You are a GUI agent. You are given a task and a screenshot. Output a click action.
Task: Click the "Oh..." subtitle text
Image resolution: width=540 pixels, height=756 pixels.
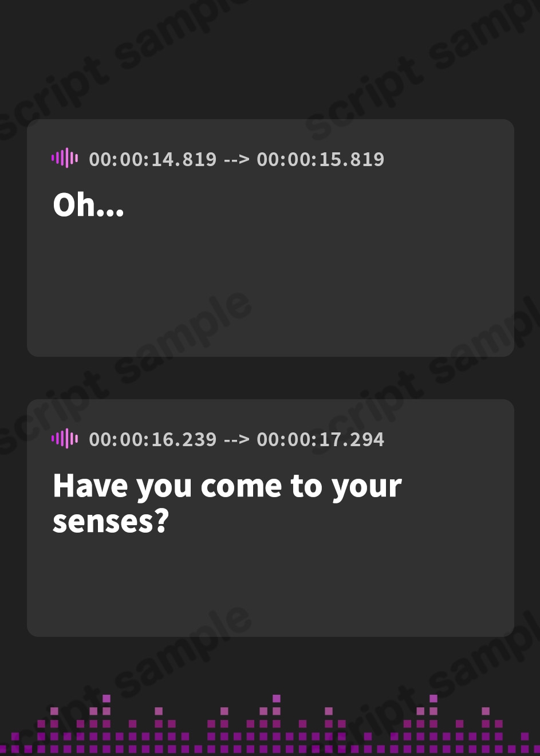88,205
